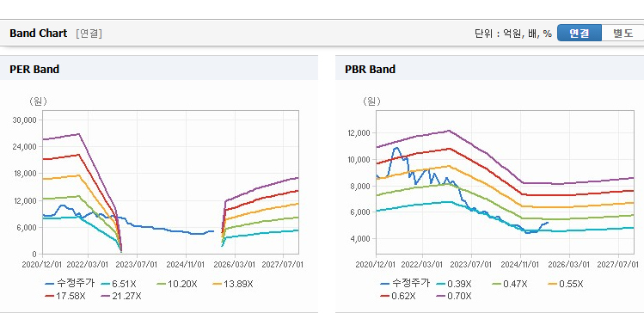Click the 30,000 y-axis label in PER chart
This screenshot has height=313, width=644.
pyautogui.click(x=25, y=120)
